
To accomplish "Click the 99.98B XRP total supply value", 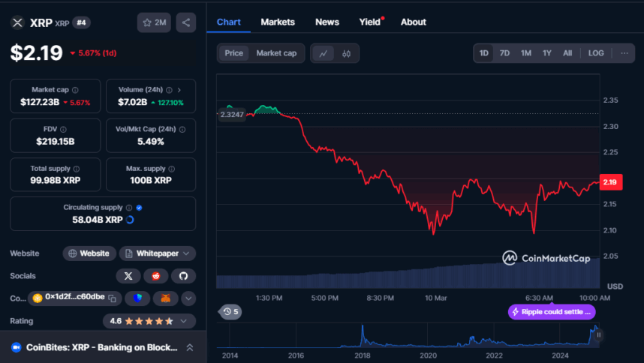I will tap(55, 181).
